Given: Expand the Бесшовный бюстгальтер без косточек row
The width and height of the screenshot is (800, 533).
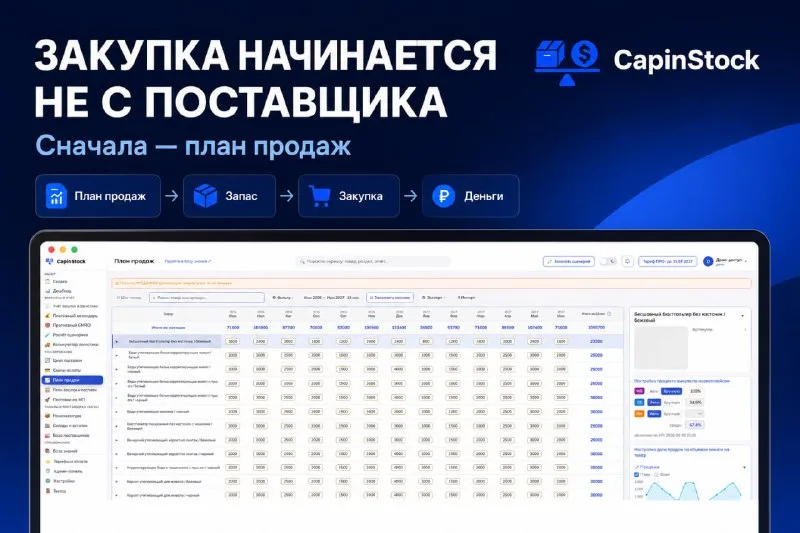Looking at the screenshot, I should tap(117, 341).
